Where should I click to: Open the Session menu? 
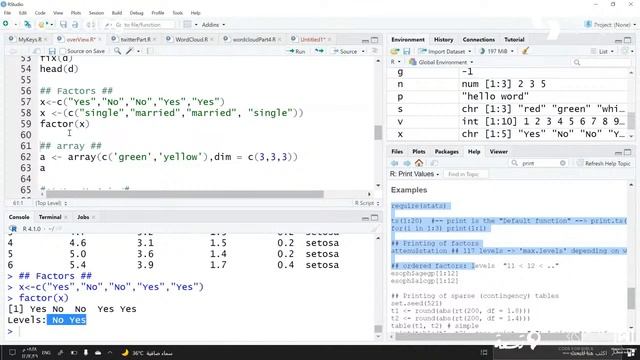(96, 13)
